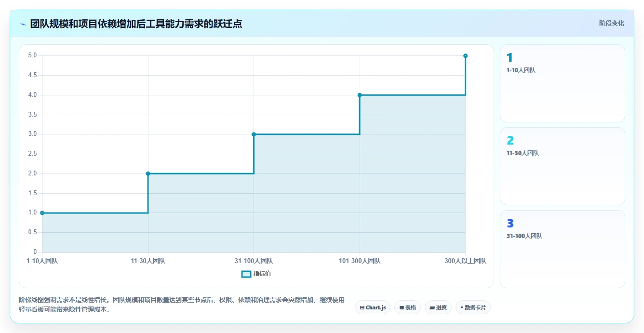This screenshot has width=644, height=333.
Task: Select the 进度 tag chip
Action: [x=438, y=307]
